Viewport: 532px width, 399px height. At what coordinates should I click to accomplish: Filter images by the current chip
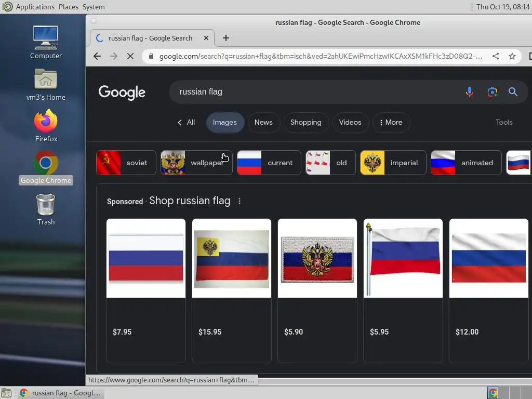coord(269,163)
